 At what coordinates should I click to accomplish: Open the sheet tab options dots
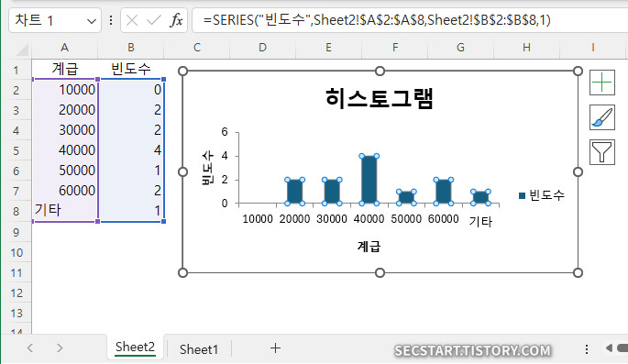point(587,349)
